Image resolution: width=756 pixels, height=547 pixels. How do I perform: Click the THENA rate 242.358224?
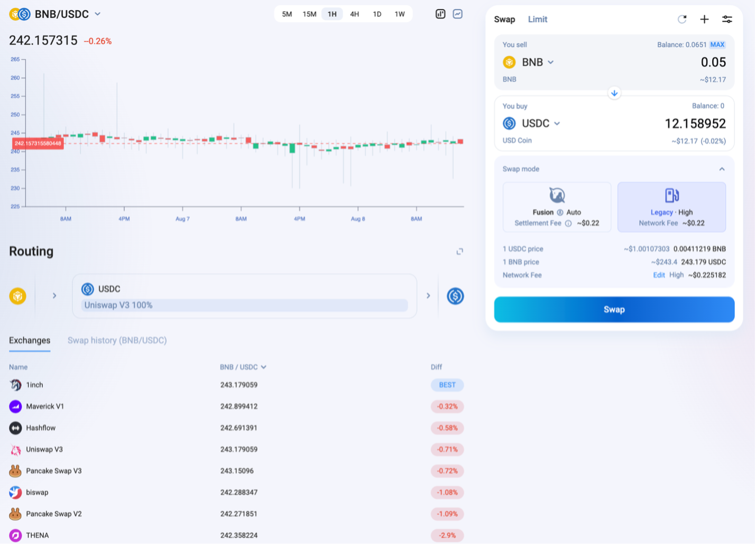239,535
